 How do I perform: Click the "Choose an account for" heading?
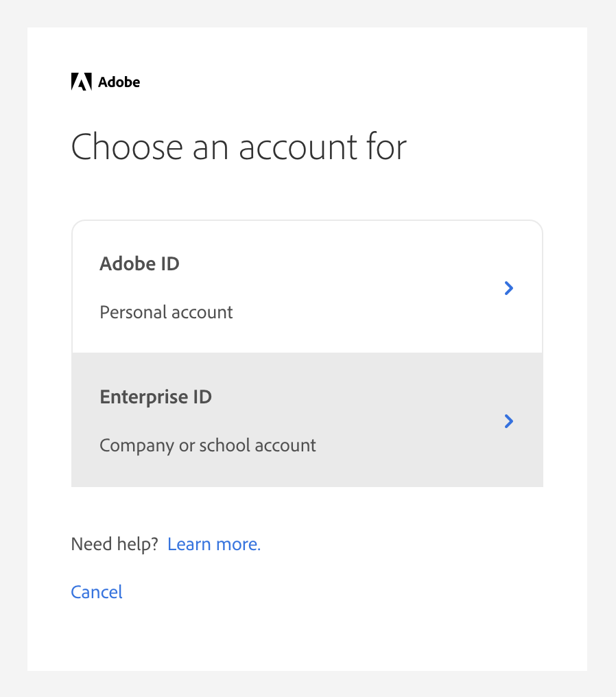239,147
